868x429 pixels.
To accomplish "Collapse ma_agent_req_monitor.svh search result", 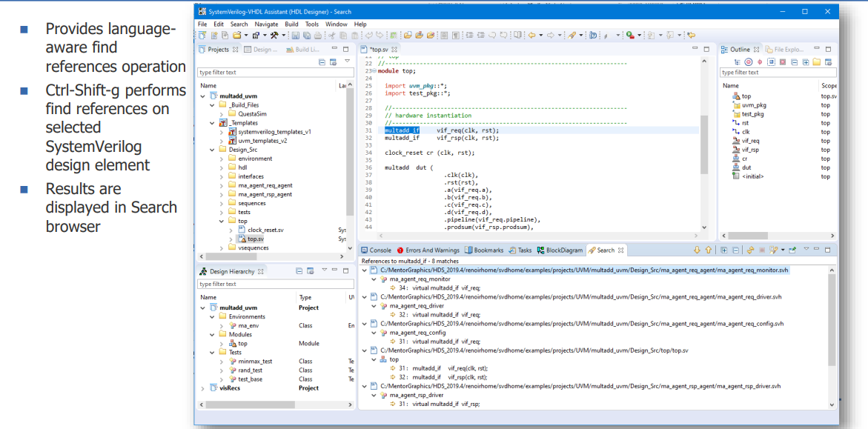I will 364,270.
